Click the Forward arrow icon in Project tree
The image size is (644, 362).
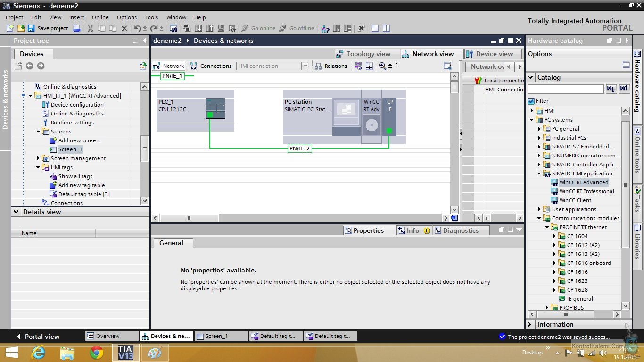[x=41, y=66]
